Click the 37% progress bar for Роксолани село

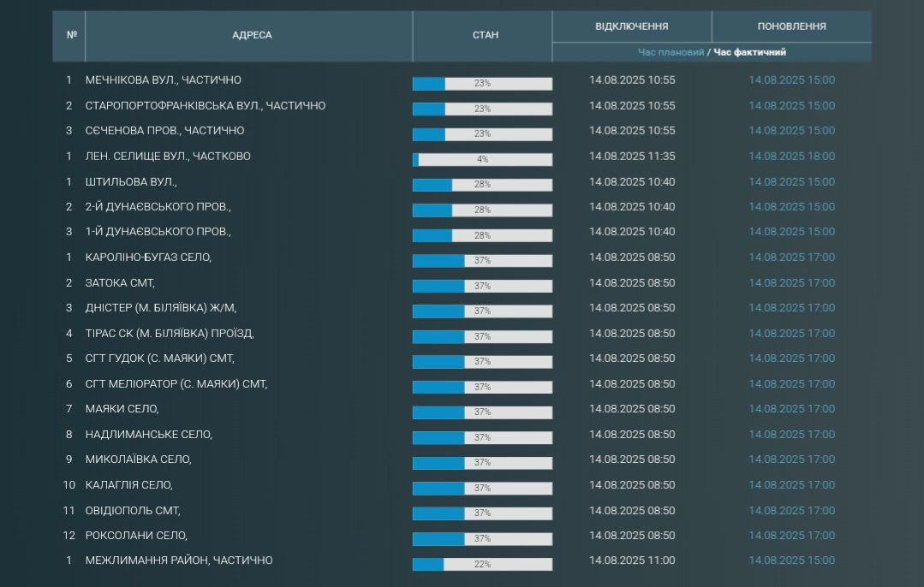click(x=482, y=539)
